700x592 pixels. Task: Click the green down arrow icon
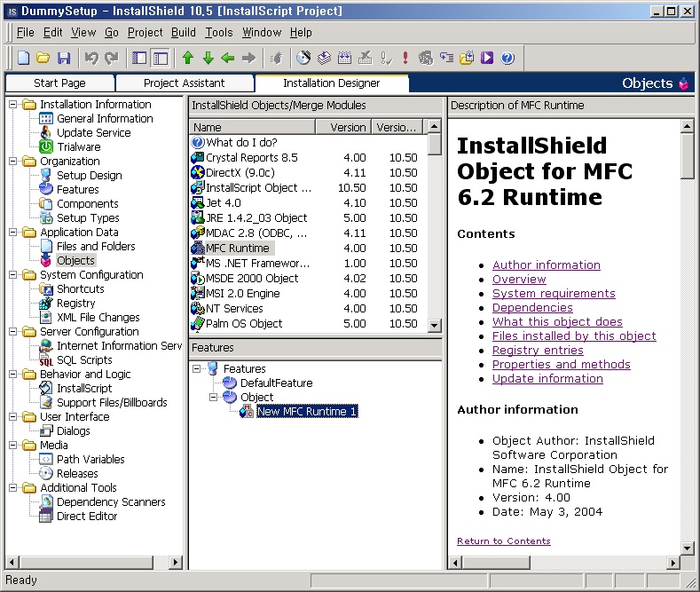coord(208,58)
